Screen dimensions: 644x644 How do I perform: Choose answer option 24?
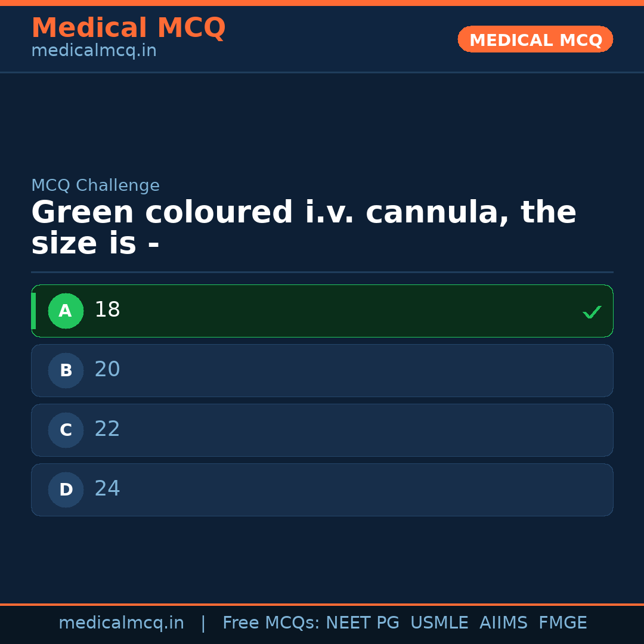pyautogui.click(x=322, y=490)
